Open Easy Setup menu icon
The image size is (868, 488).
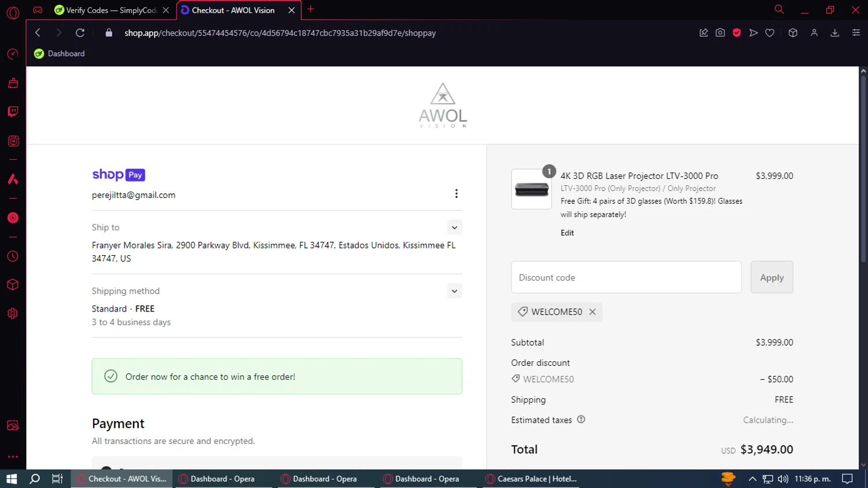pyautogui.click(x=856, y=33)
